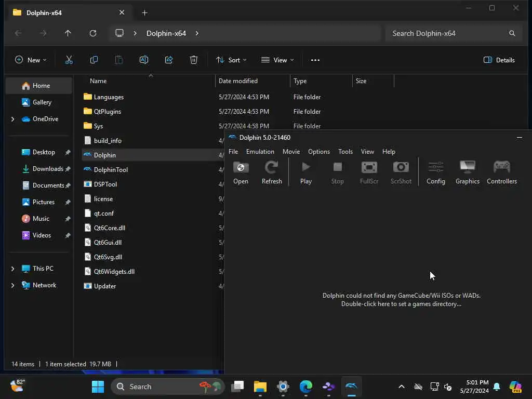Open the Sort dropdown in File Explorer
The width and height of the screenshot is (532, 399).
pos(231,60)
